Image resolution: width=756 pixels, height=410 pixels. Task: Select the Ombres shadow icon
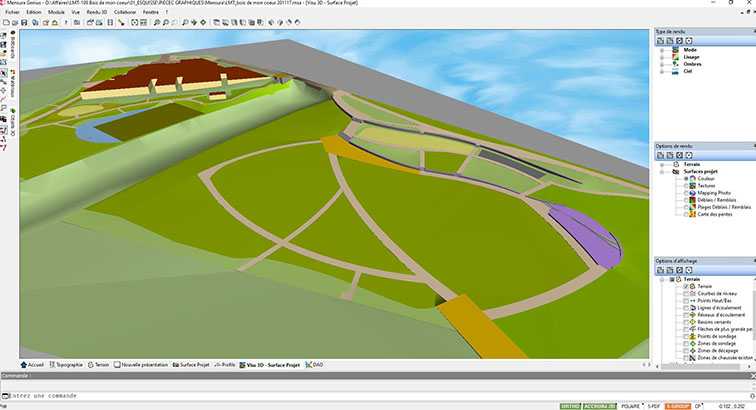tap(674, 64)
